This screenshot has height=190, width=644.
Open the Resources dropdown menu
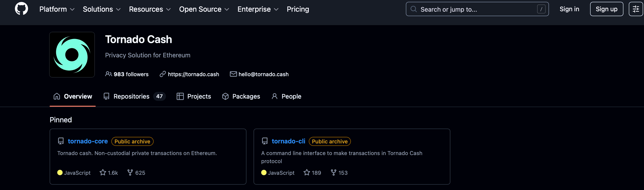150,9
